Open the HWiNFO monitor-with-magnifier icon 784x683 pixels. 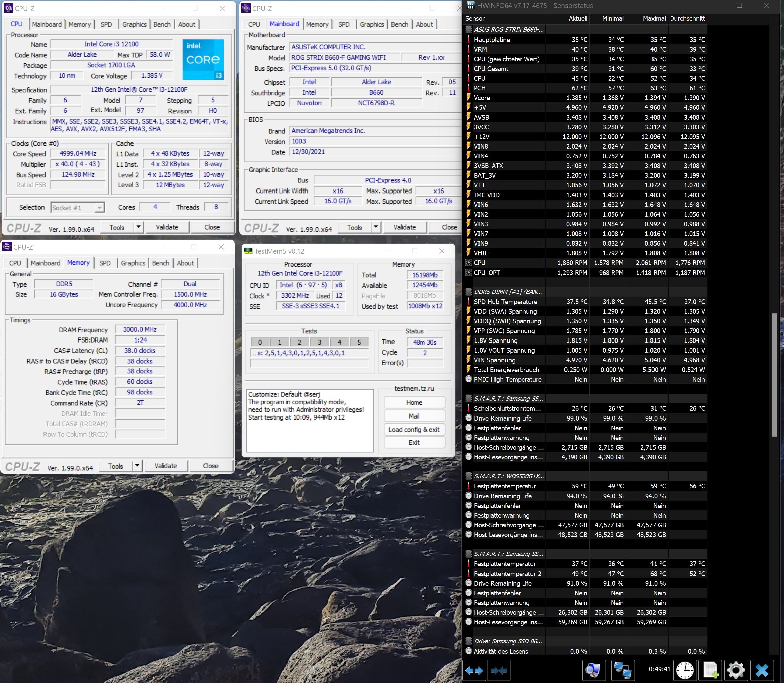594,670
